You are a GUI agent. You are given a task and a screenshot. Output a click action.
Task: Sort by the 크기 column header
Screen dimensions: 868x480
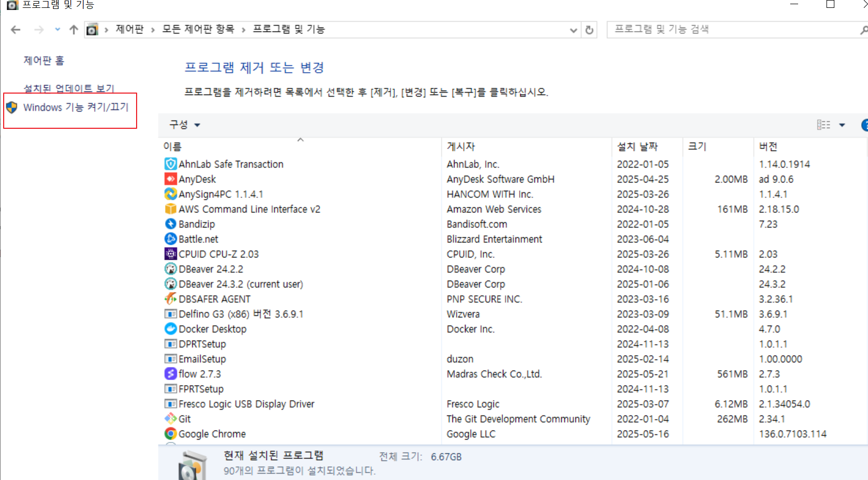pyautogui.click(x=697, y=147)
